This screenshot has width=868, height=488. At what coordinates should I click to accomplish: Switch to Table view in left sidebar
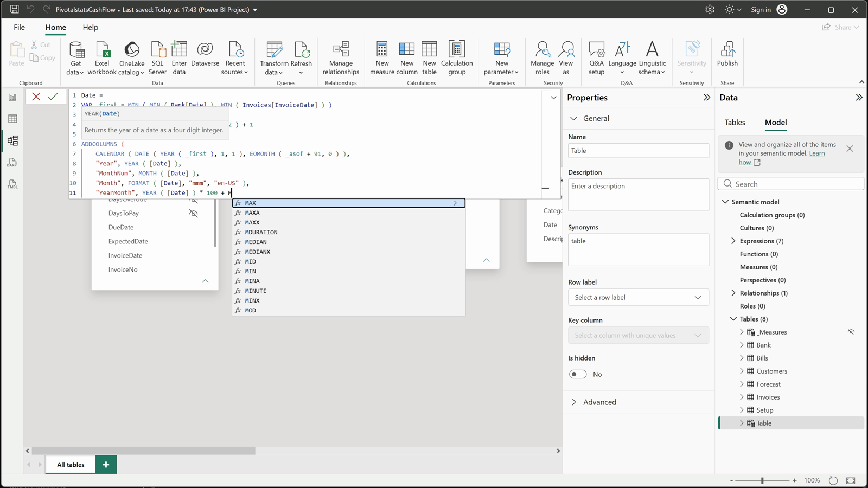click(x=12, y=119)
